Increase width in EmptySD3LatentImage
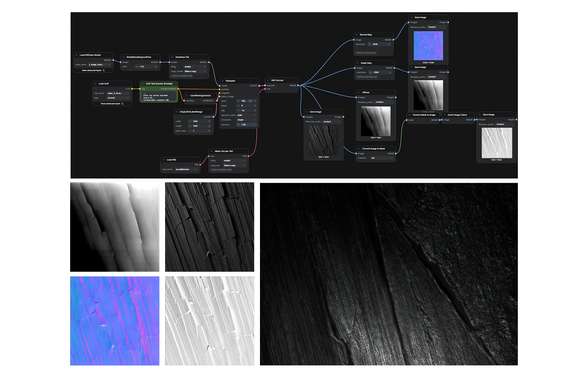Viewport: 588px width, 378px height. tap(209, 121)
